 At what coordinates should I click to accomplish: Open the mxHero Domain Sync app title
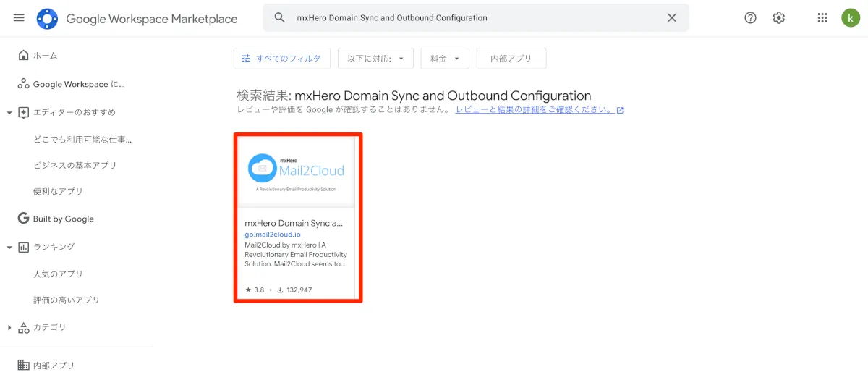click(x=294, y=223)
